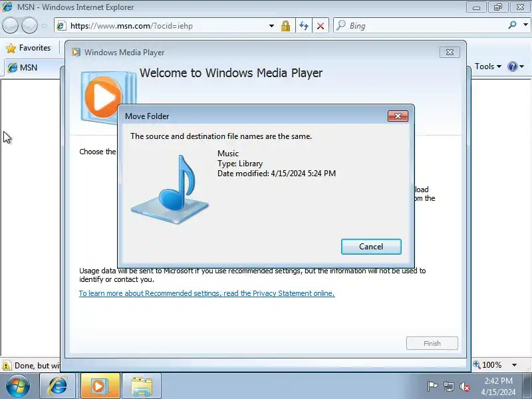This screenshot has width=532, height=399.
Task: Click the page icon in address bar
Action: pyautogui.click(x=61, y=26)
